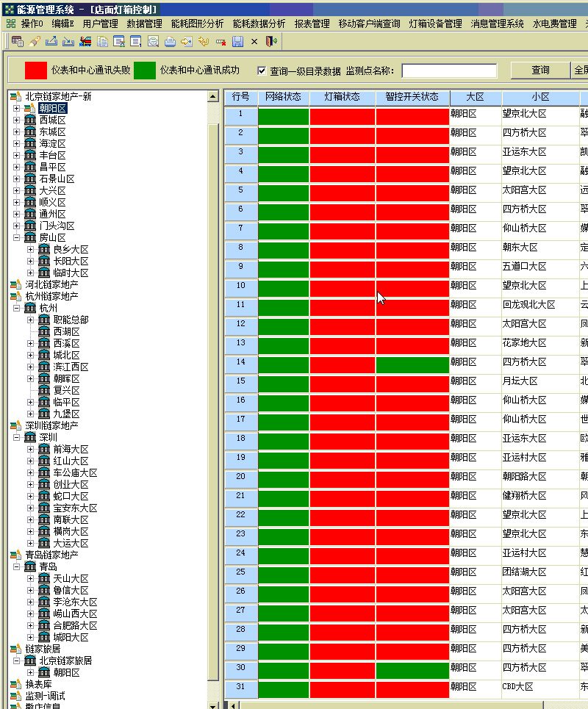Select 前海大区 in the tree

tap(71, 450)
